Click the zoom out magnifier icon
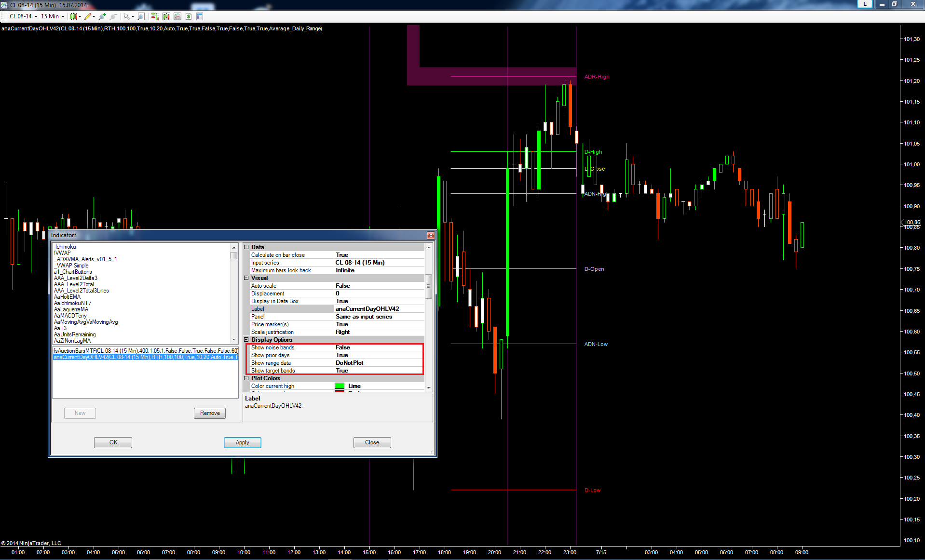Image resolution: width=925 pixels, height=560 pixels. point(113,16)
